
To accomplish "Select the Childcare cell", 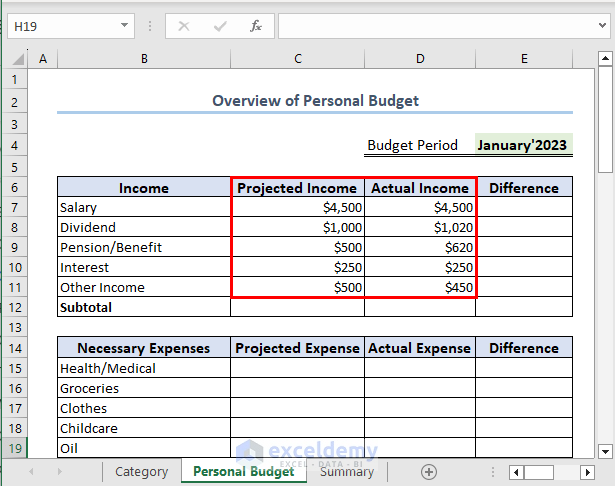I will (x=144, y=428).
